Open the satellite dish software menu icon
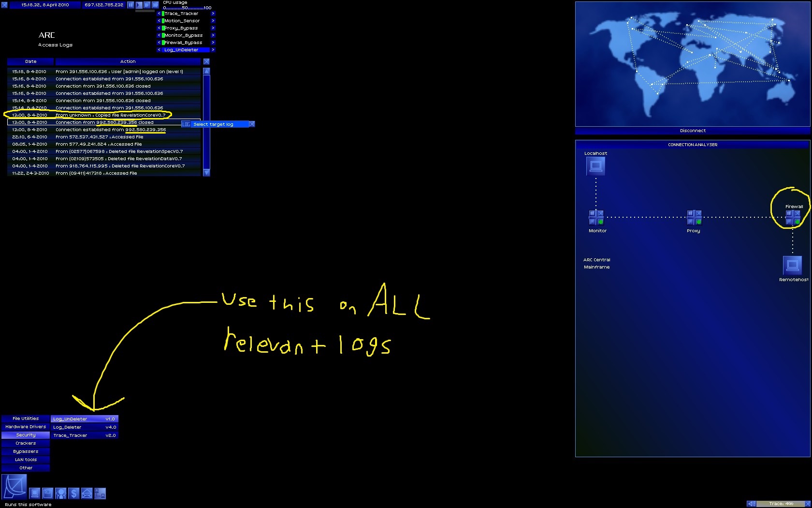The image size is (812, 508). coord(14,487)
